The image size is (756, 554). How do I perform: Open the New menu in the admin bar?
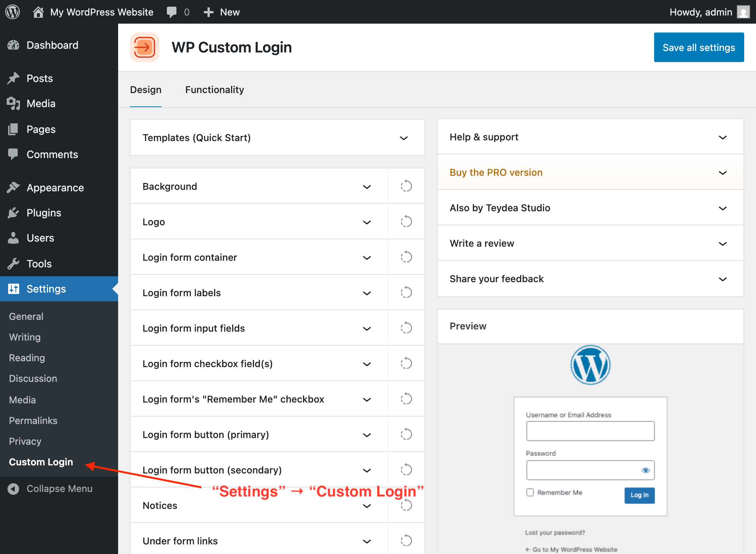[221, 11]
